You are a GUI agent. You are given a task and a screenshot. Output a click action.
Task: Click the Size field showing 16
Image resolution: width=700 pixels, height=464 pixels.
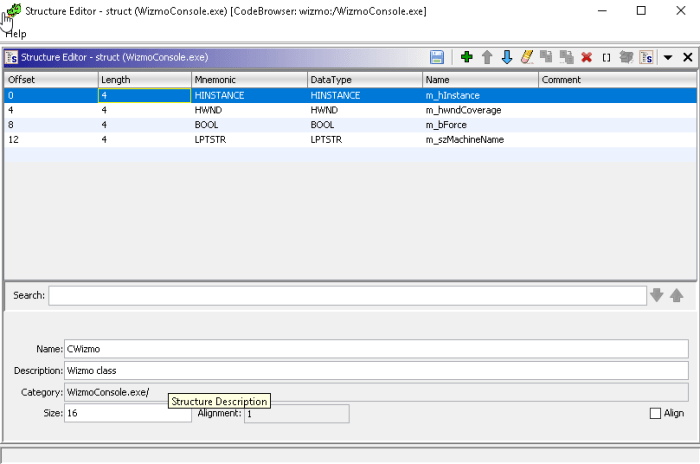128,413
